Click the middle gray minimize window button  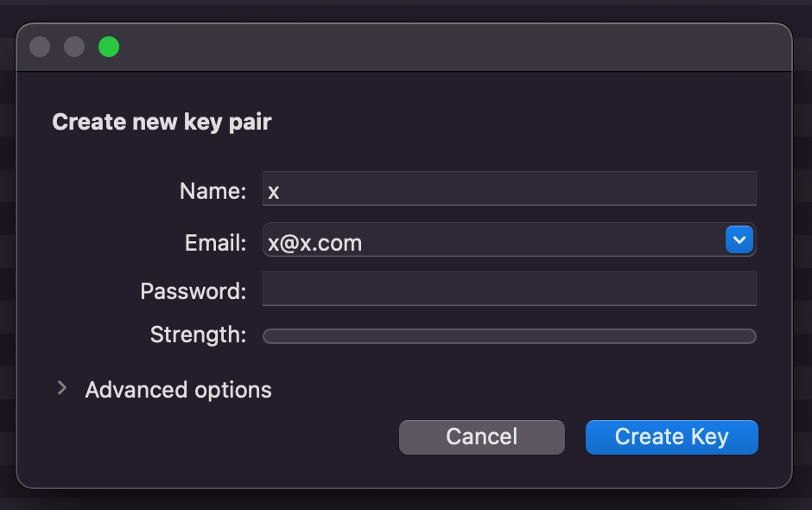(x=74, y=48)
